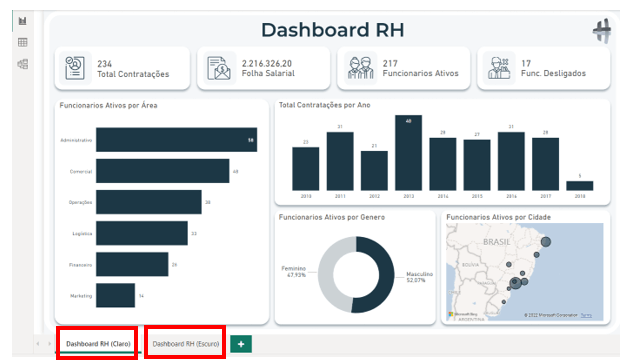Click the 17 Func. Desligados value
The image size is (633, 361).
pos(526,63)
